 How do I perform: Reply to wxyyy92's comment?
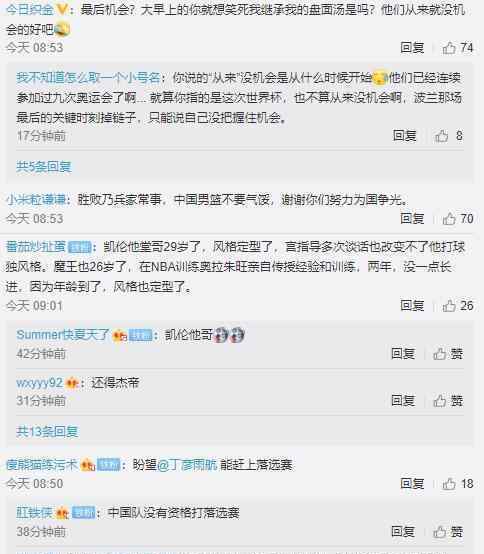tap(403, 401)
